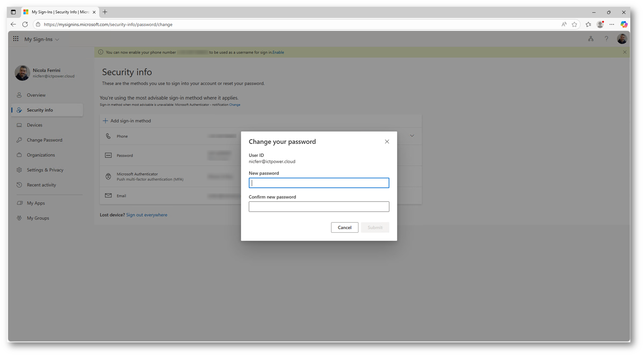Click the Enable link in banner
The width and height of the screenshot is (644, 356).
click(278, 52)
